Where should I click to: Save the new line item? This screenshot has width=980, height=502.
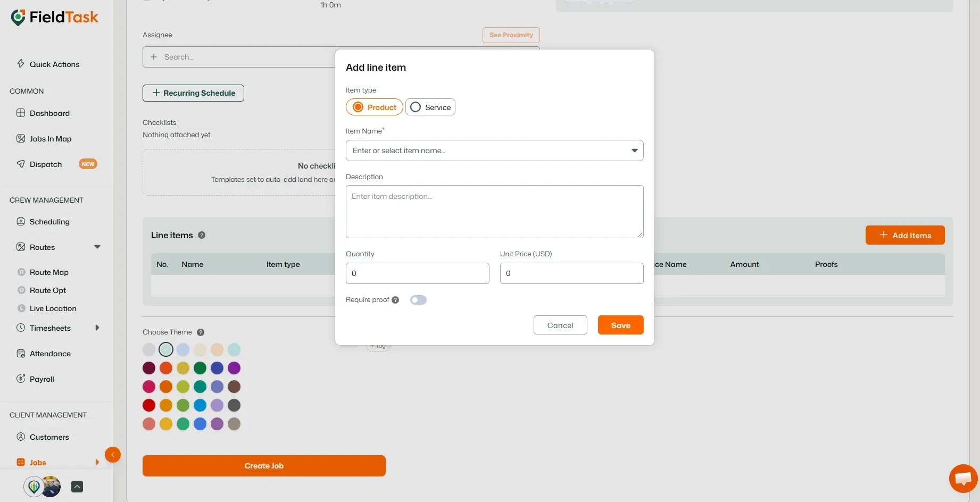(621, 325)
